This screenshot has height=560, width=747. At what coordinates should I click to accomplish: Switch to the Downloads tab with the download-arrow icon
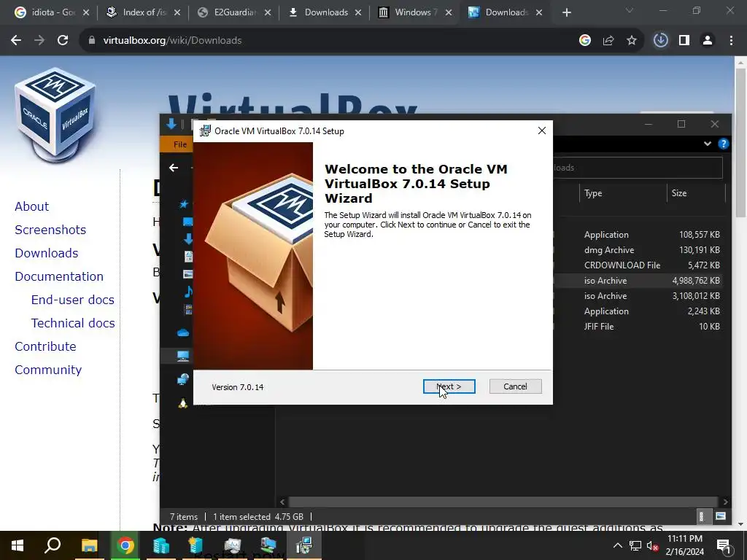pyautogui.click(x=326, y=12)
